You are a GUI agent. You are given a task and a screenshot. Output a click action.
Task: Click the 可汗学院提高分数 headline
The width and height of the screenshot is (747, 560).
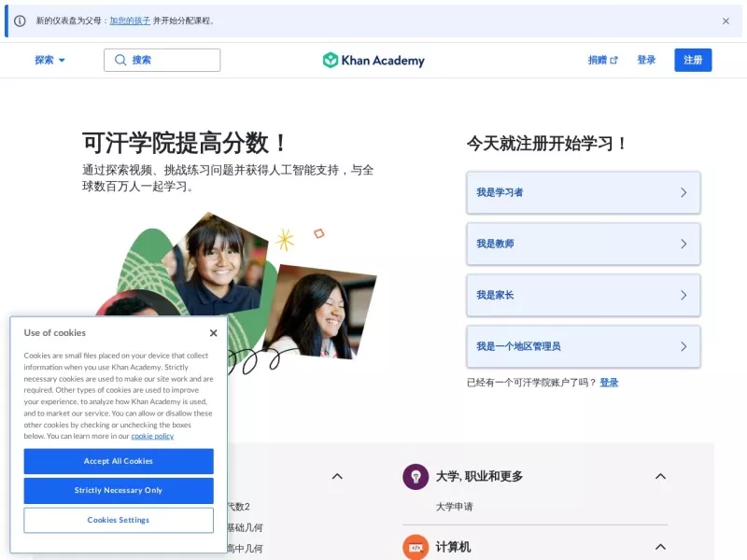point(184,143)
